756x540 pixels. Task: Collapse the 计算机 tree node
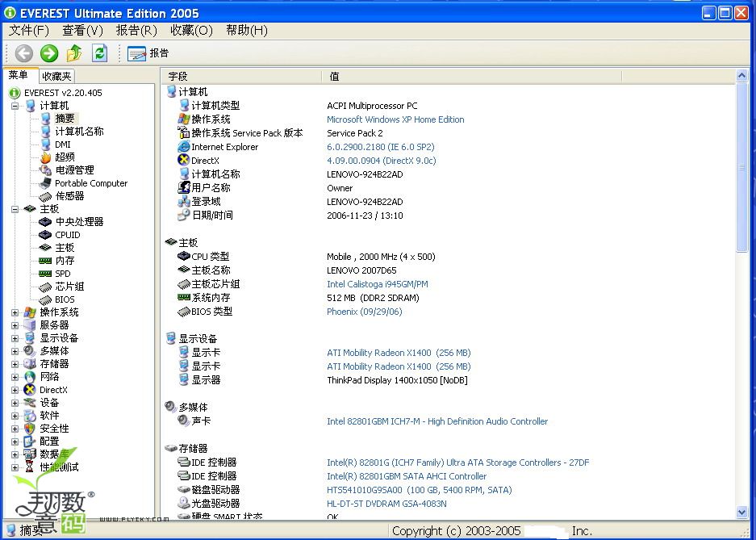click(15, 106)
